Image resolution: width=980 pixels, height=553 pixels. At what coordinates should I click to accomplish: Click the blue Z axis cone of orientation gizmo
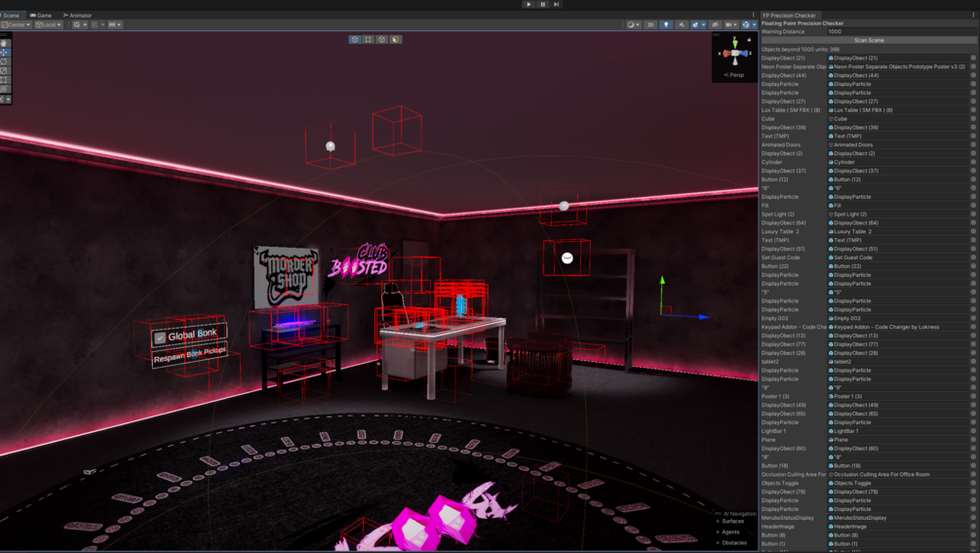743,53
